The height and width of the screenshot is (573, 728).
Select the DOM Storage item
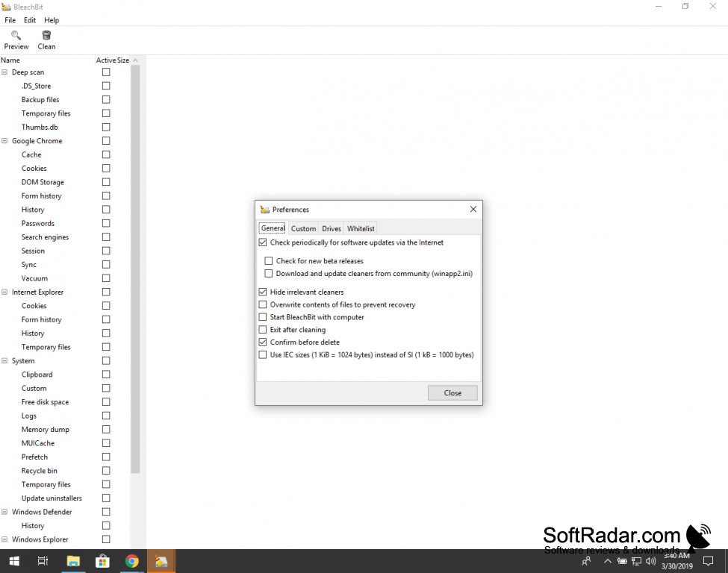43,182
